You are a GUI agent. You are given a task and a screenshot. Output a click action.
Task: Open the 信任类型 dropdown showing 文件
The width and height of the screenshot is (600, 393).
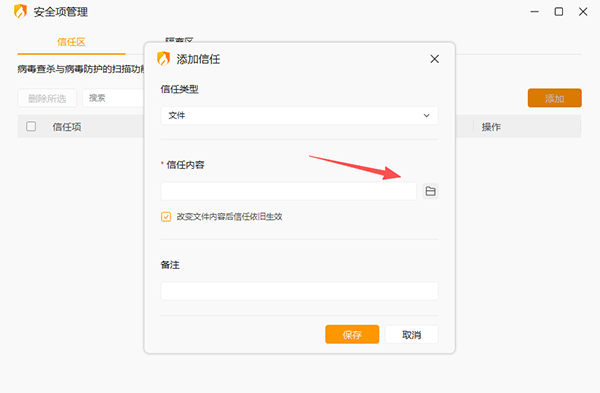point(299,116)
